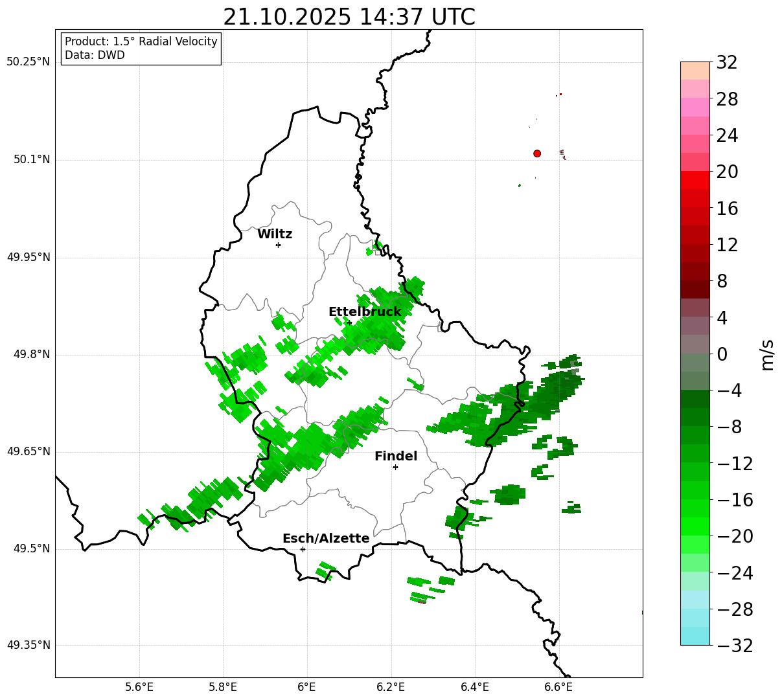Click the Product: 1.5° Radial Velocity text
782x700 pixels.
[141, 41]
